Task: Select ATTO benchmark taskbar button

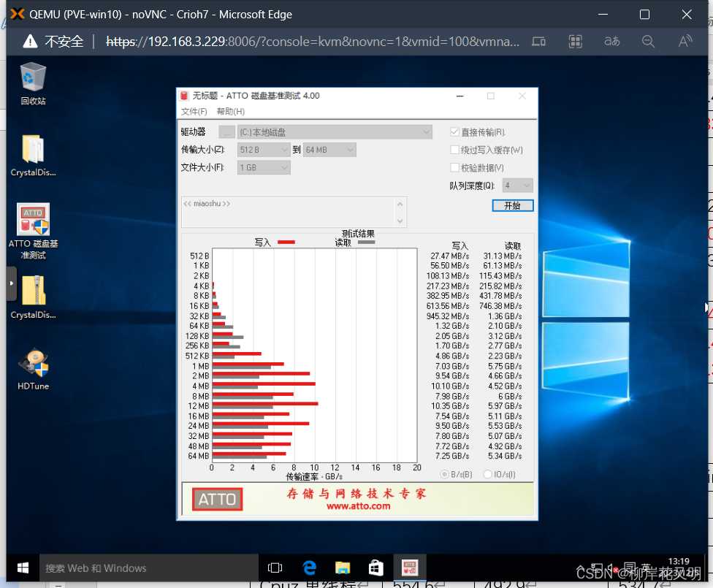Action: pyautogui.click(x=409, y=568)
